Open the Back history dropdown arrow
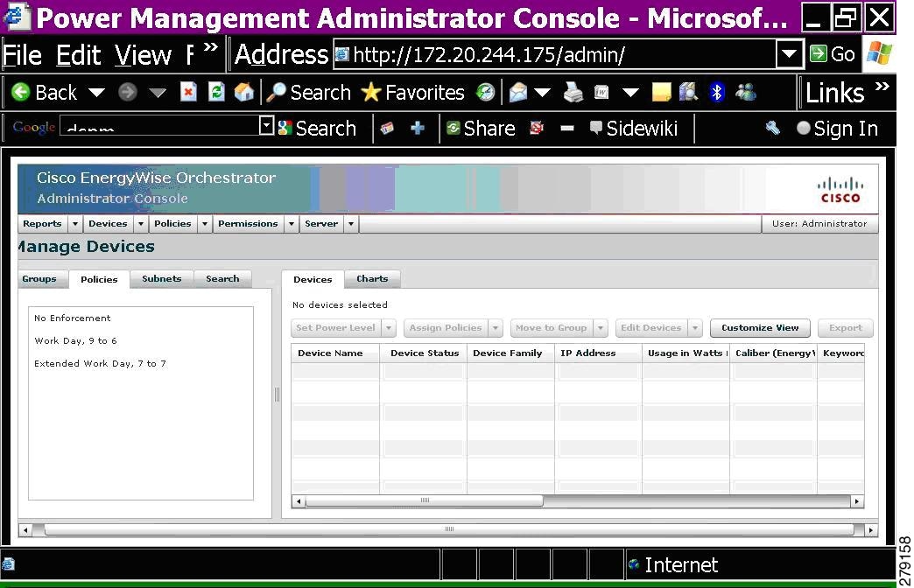Viewport: 914px width, 588px height. pos(97,93)
